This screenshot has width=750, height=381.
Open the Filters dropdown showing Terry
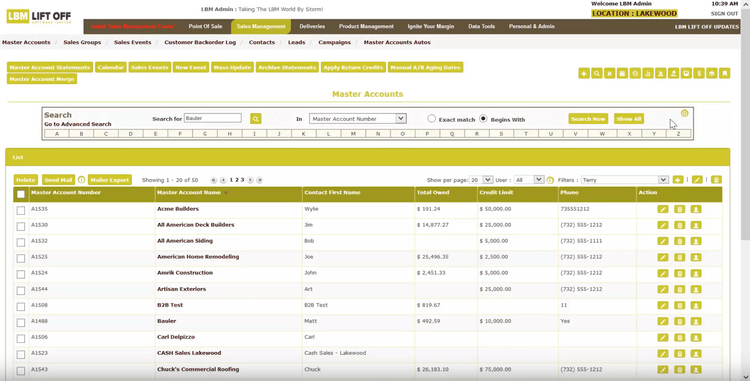click(x=624, y=180)
